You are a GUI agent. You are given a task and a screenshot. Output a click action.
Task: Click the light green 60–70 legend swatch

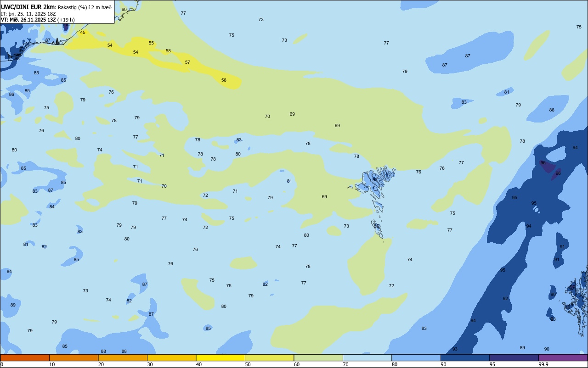click(x=318, y=357)
